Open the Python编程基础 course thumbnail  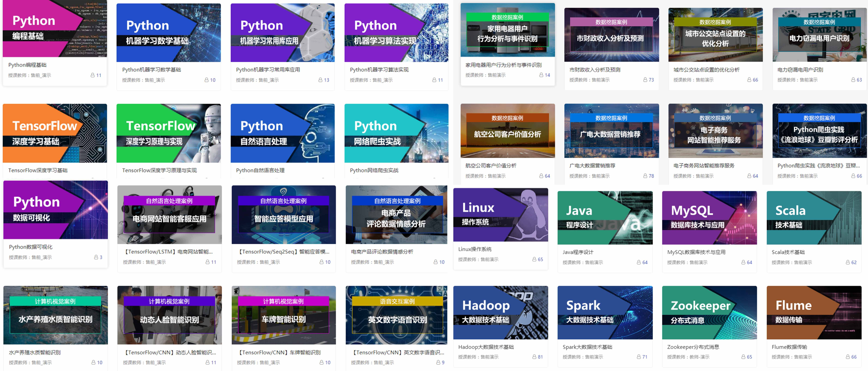pos(55,29)
